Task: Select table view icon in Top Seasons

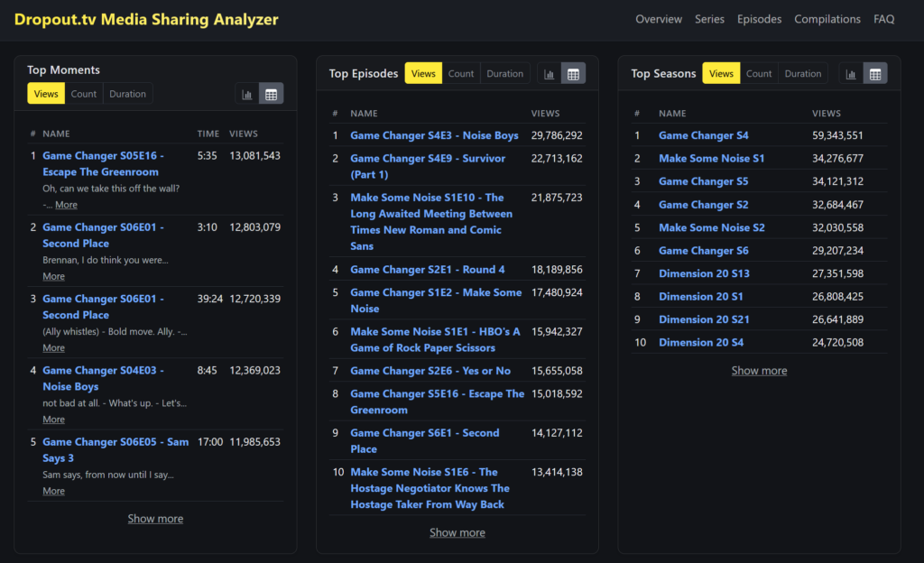Action: click(874, 74)
